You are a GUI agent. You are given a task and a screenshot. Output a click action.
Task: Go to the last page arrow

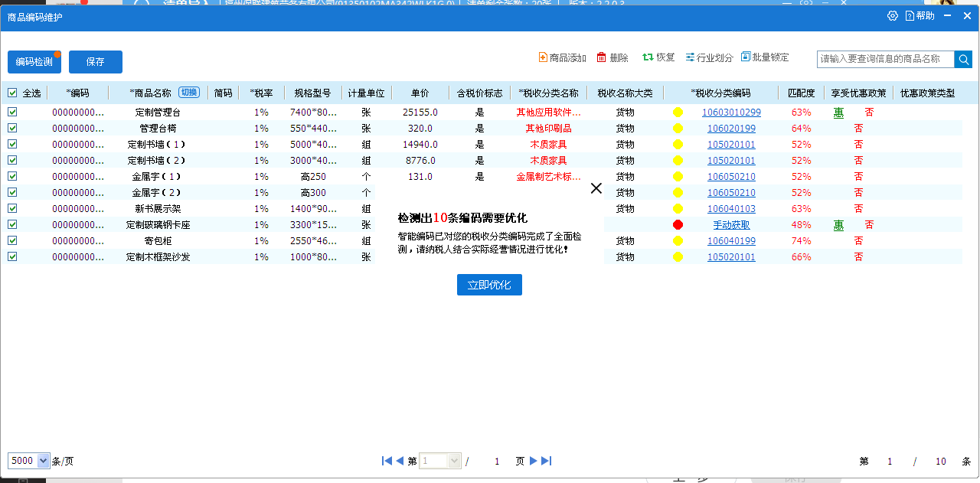pos(546,461)
